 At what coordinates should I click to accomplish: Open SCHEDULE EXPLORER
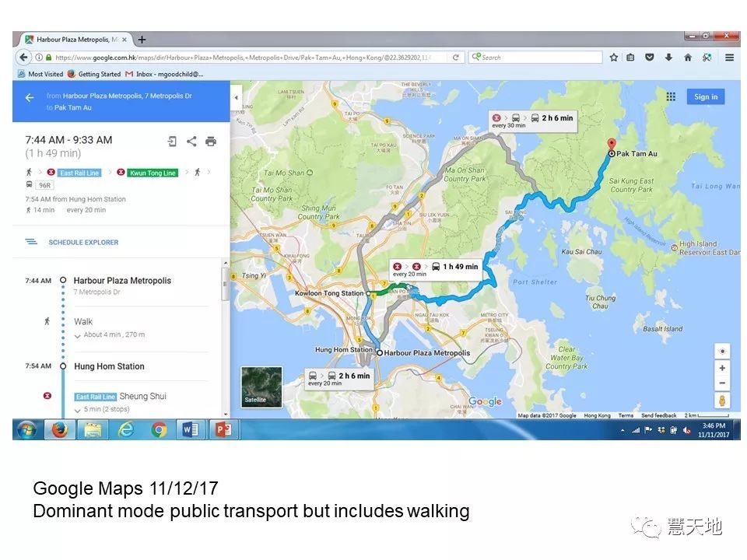tap(82, 243)
